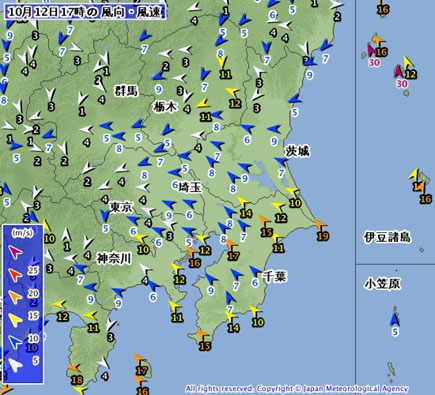Click the 東京 prefecture label

(121, 207)
